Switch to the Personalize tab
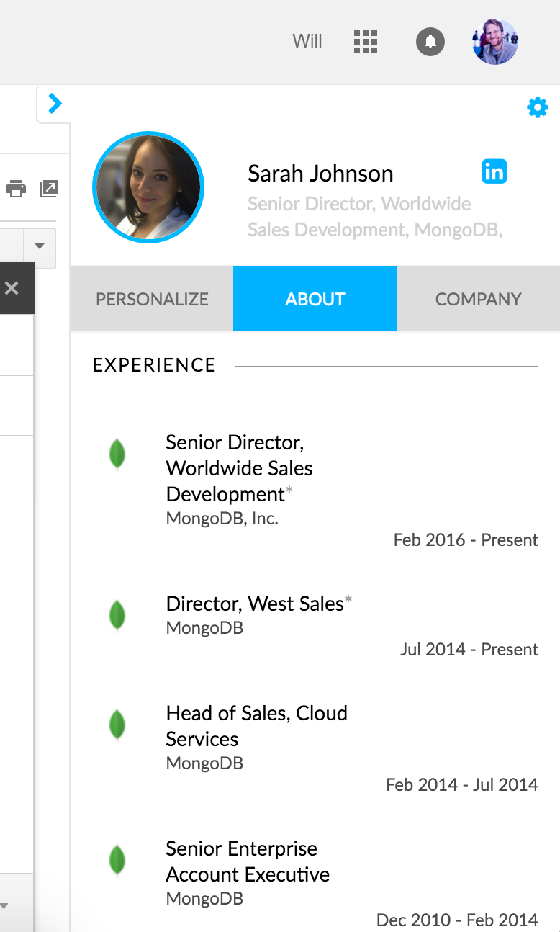This screenshot has height=932, width=560. click(x=152, y=299)
